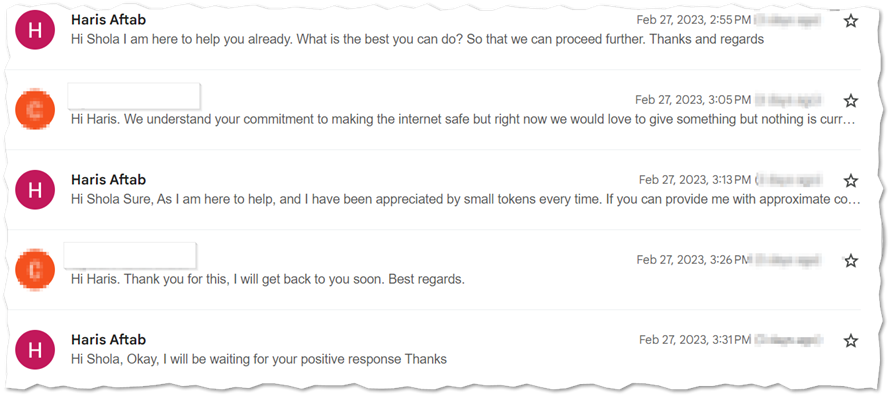Click sender name Haris Aftab on 3:31 PM email
Screen dimensions: 890x396
point(108,339)
